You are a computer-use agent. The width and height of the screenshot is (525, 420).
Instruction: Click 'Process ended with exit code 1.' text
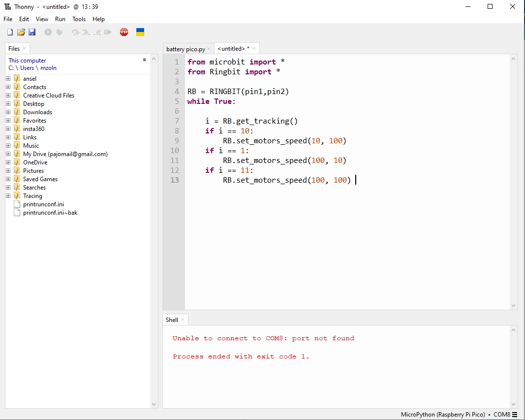241,356
